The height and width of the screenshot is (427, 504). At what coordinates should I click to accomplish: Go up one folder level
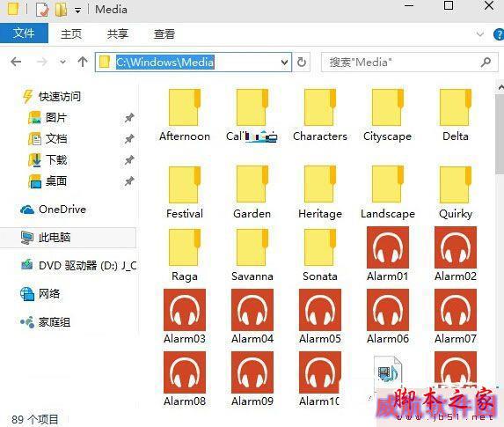click(83, 62)
